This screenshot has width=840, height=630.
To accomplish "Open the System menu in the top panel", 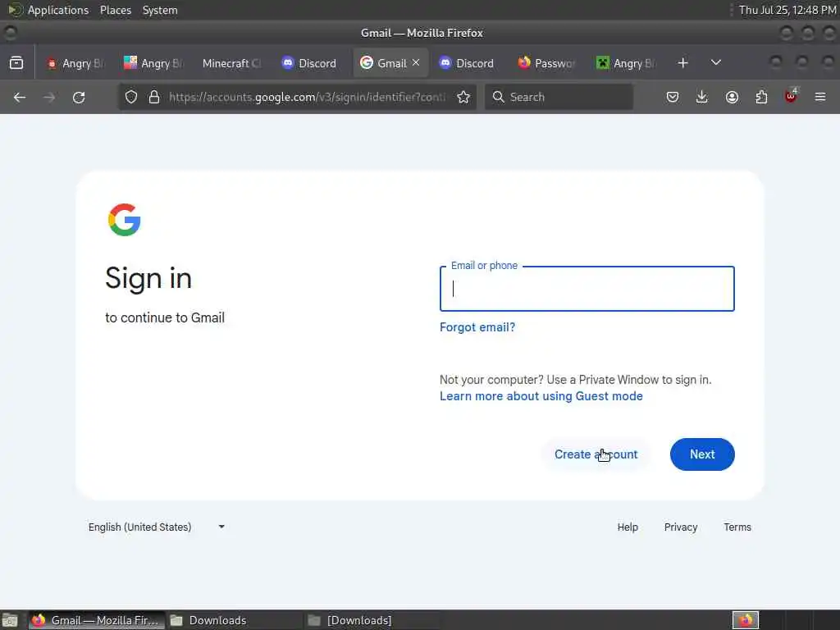I will (160, 10).
